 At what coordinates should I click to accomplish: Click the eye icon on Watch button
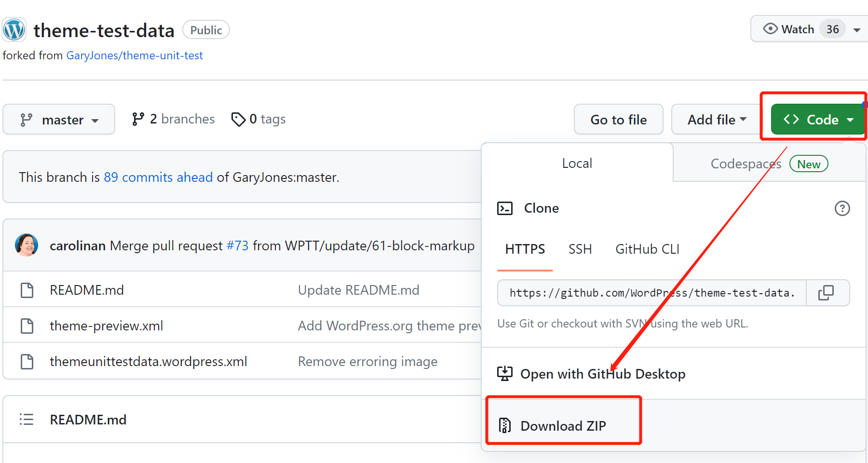(770, 29)
